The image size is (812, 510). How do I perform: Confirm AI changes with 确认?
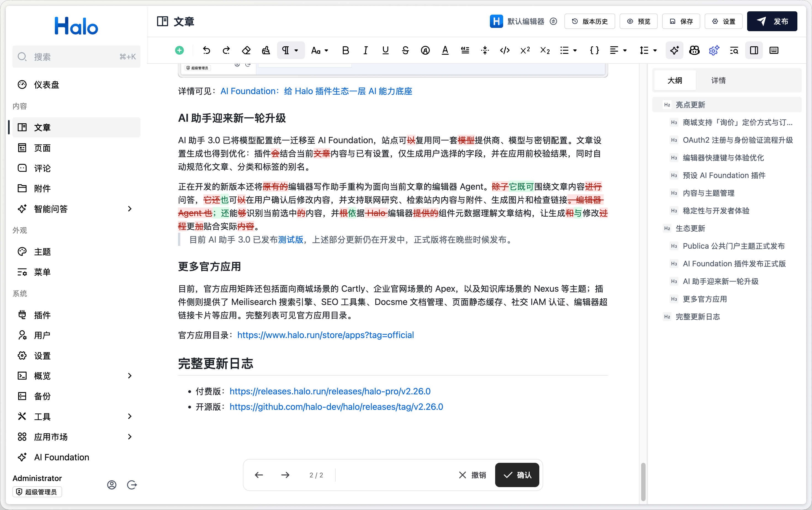[x=517, y=475]
